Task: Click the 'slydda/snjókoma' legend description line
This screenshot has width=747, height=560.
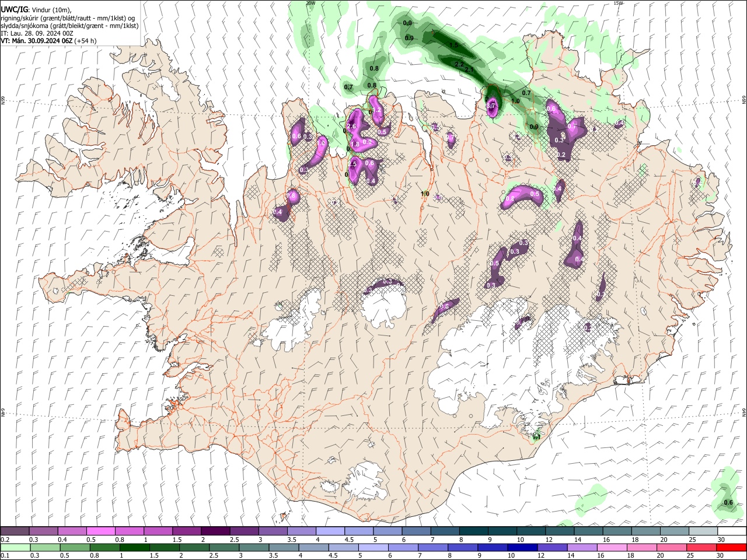Action: pyautogui.click(x=69, y=26)
